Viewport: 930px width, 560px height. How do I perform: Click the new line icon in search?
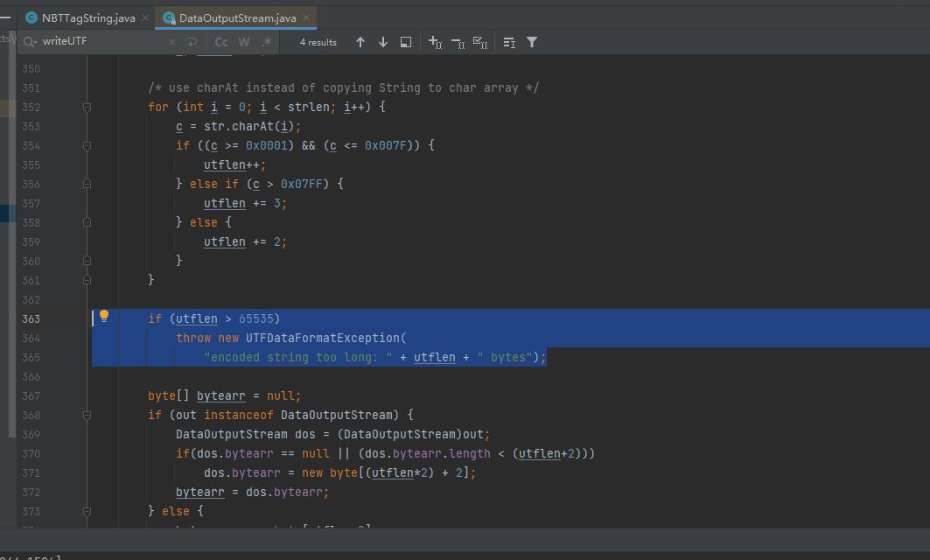192,42
